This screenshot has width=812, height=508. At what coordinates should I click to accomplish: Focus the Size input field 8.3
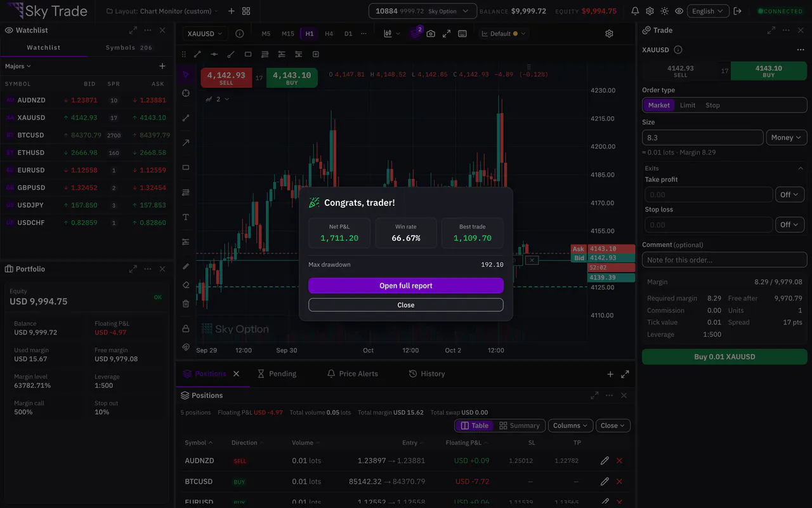coord(703,138)
